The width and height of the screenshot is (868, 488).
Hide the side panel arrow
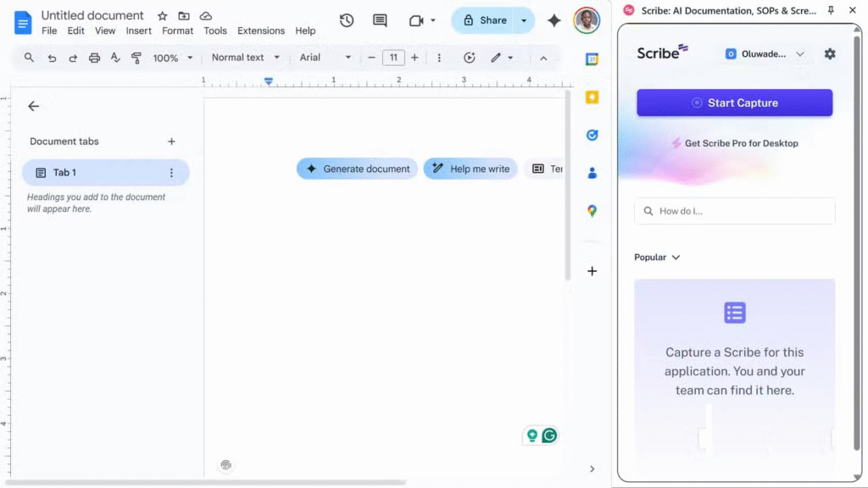(592, 469)
